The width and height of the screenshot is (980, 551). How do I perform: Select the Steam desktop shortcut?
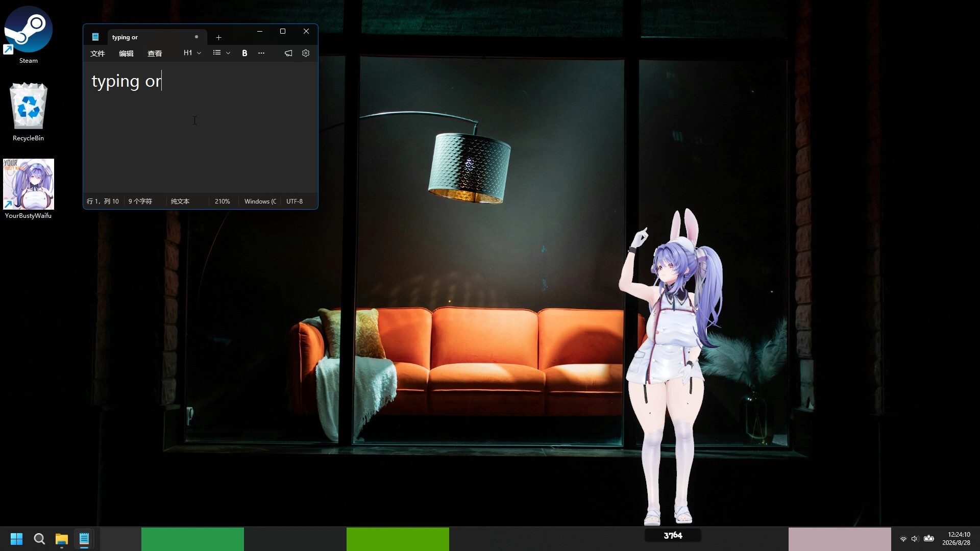coord(28,35)
